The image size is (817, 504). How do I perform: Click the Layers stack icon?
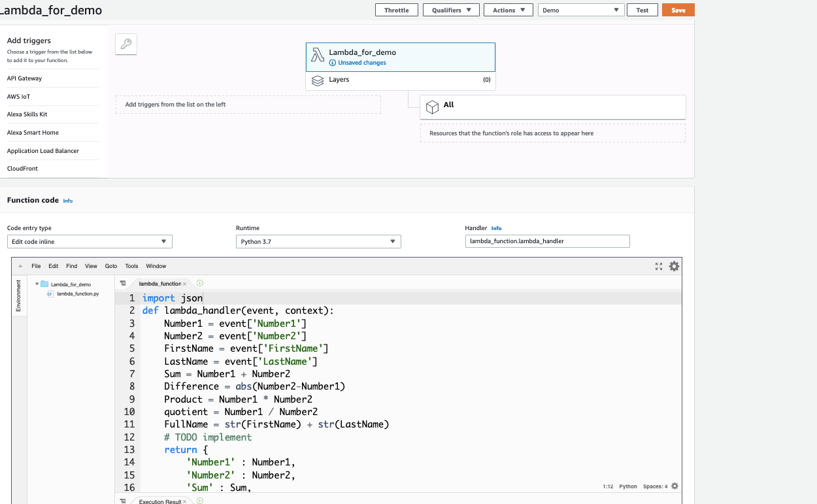[318, 80]
